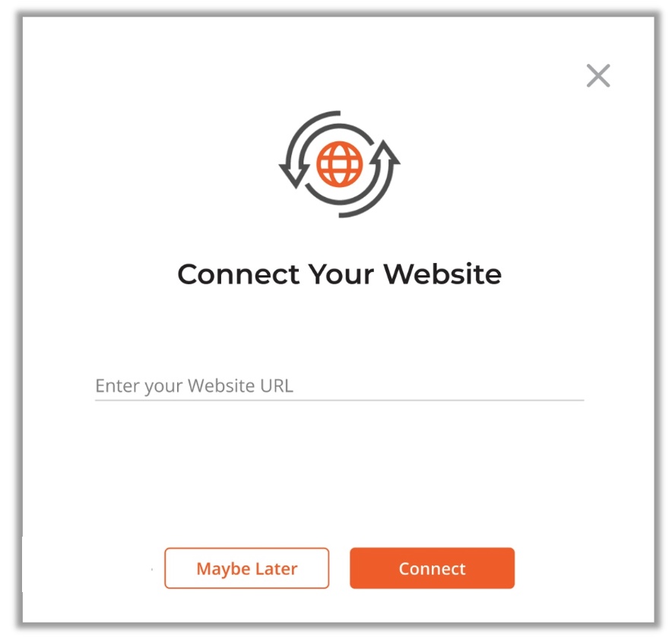The width and height of the screenshot is (672, 640).
Task: Click the Connect button
Action: [432, 568]
